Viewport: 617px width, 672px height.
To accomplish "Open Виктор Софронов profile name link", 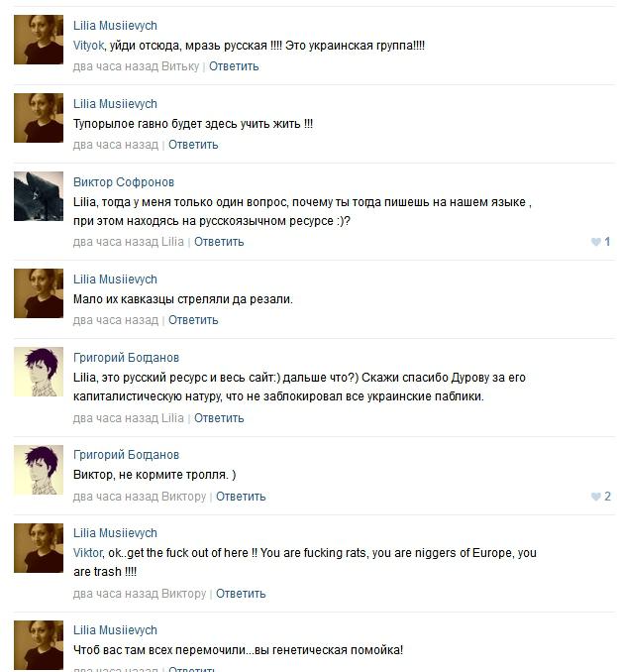I will tap(124, 182).
